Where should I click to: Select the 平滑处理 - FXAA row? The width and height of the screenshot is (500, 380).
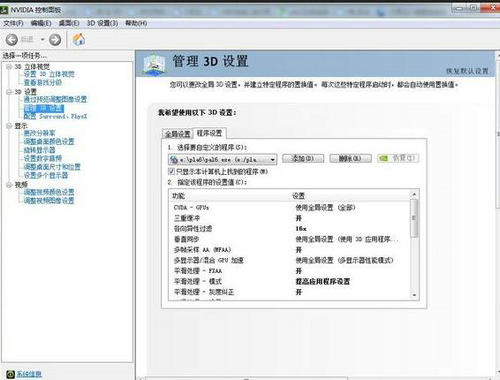pos(290,271)
